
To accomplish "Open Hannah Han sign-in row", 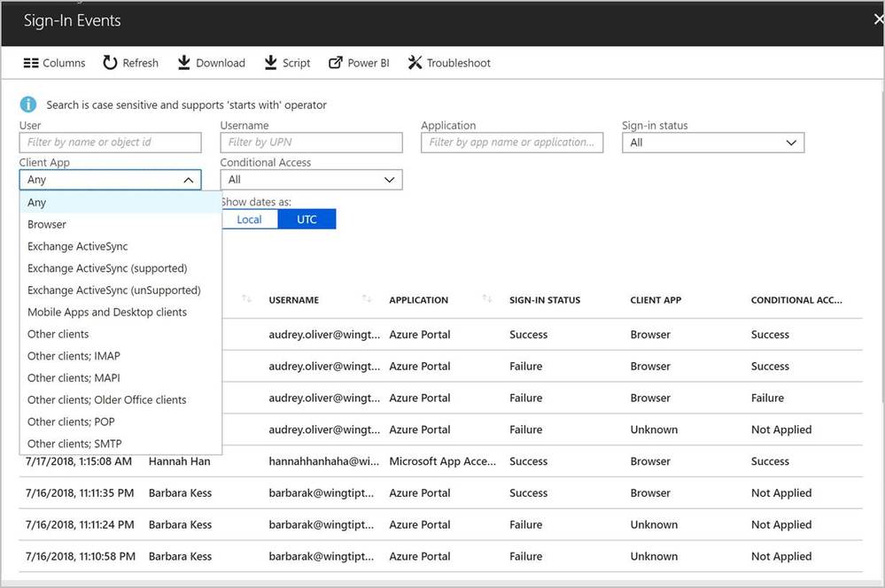I will (x=180, y=461).
